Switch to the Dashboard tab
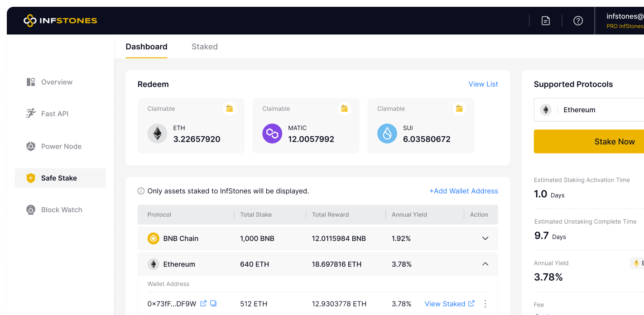Image resolution: width=644 pixels, height=315 pixels. click(146, 47)
